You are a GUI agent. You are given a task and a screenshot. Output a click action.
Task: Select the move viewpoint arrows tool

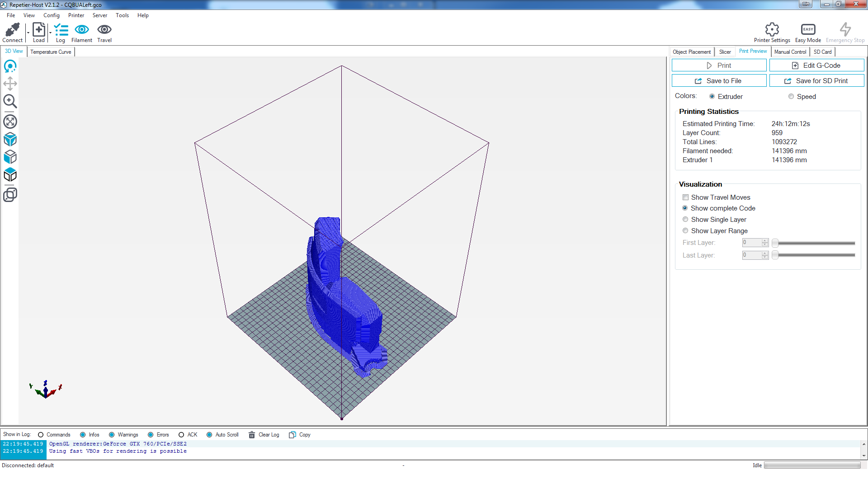[x=10, y=84]
